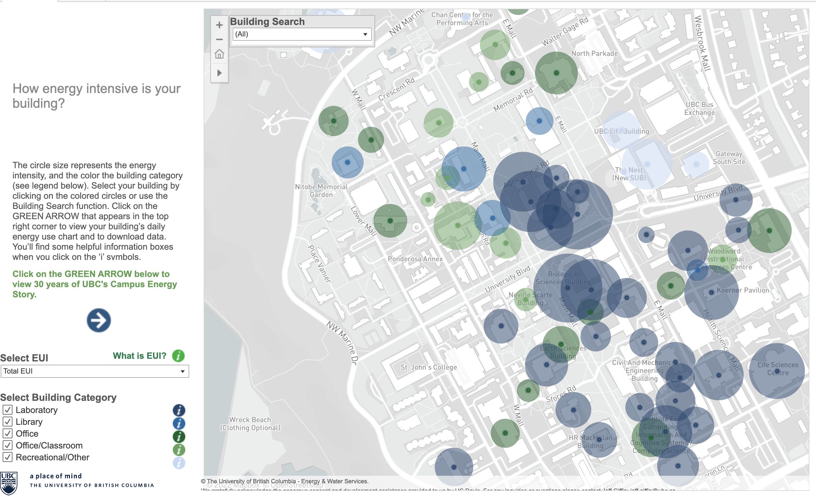Open the Library category info icon
816x504 pixels.
[x=179, y=423]
